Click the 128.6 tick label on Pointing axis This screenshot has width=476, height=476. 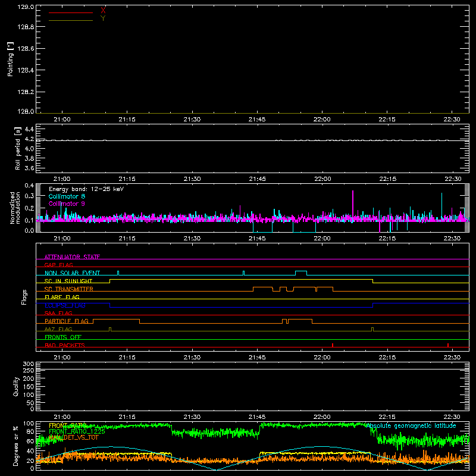point(26,49)
